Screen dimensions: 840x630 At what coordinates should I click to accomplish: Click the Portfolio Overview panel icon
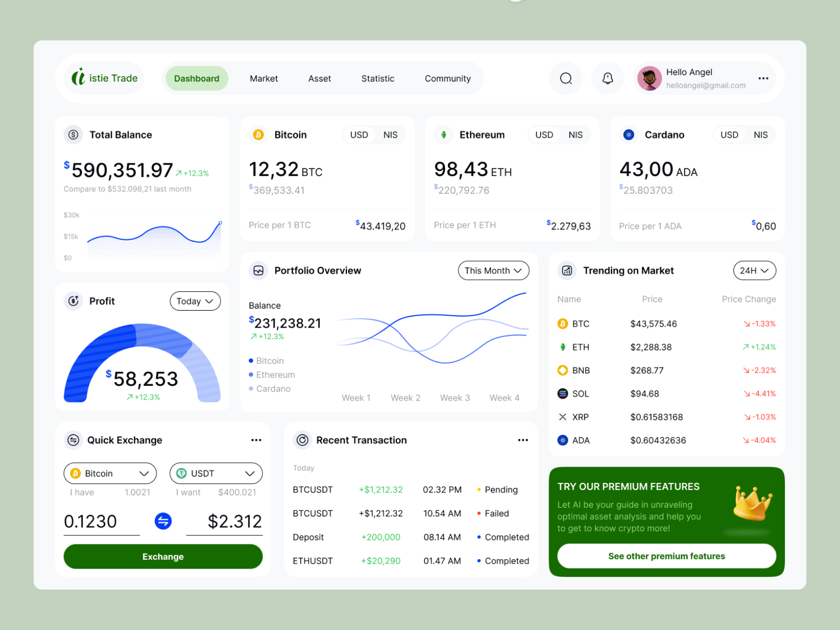(258, 270)
